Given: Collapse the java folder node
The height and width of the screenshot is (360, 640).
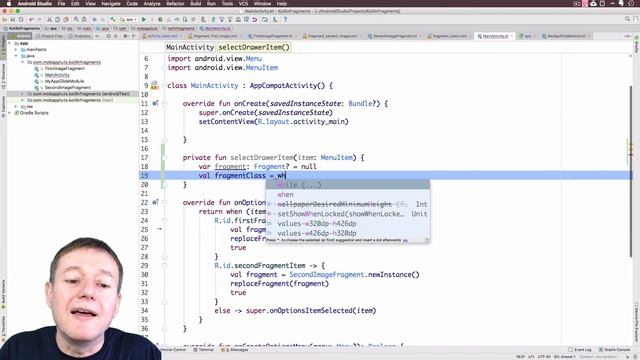Looking at the screenshot, I should click(16, 56).
